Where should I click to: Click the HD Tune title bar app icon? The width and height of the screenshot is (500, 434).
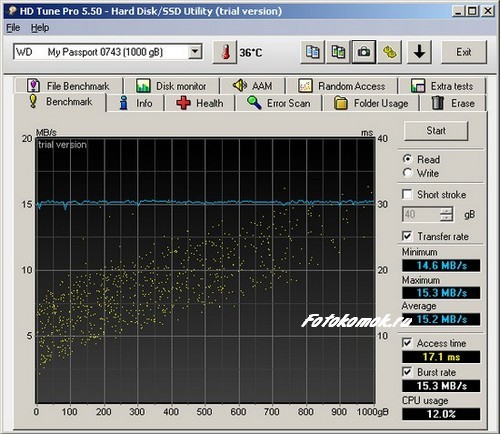click(12, 11)
